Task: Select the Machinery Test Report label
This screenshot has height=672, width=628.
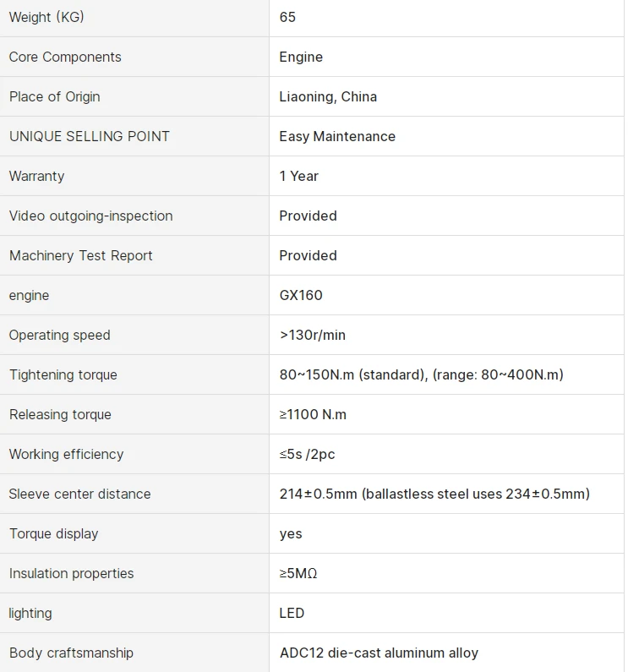Action: [80, 256]
